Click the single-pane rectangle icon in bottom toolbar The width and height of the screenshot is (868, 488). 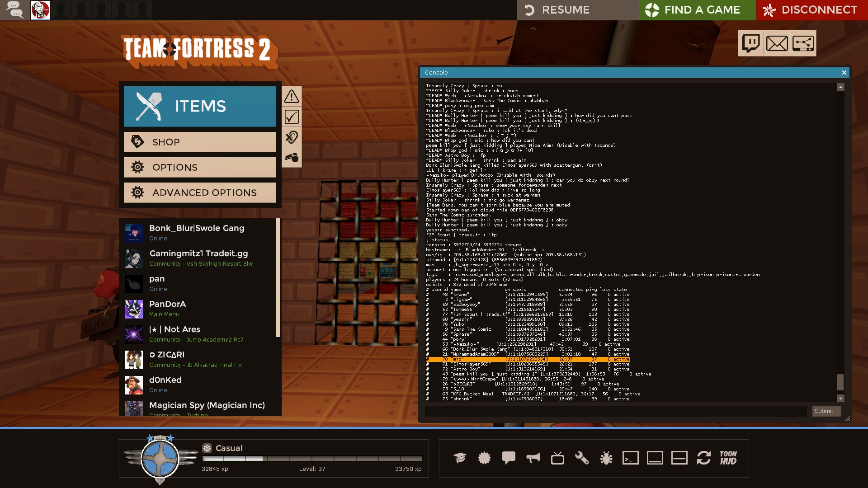pyautogui.click(x=655, y=458)
